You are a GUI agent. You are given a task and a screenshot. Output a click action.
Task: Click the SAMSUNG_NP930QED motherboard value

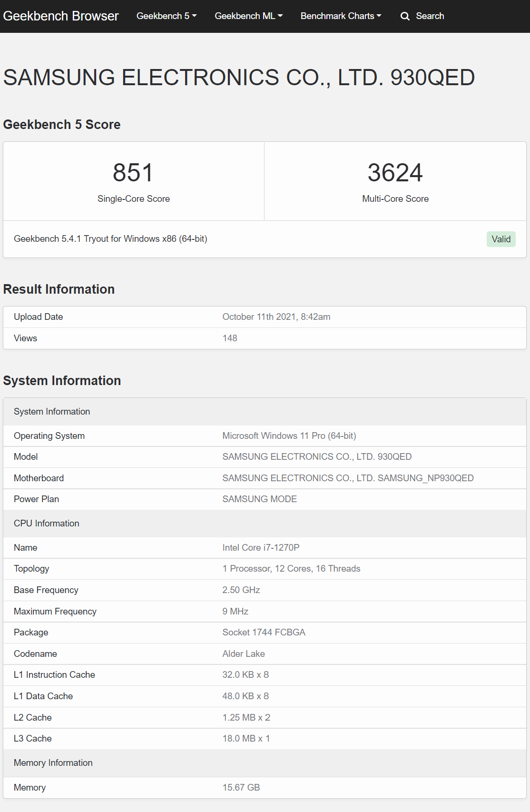[348, 478]
